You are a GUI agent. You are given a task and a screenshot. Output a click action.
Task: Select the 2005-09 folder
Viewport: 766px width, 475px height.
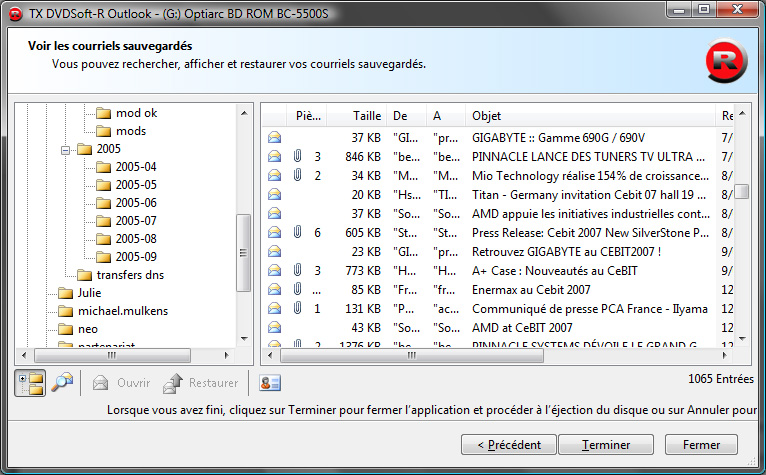(136, 257)
